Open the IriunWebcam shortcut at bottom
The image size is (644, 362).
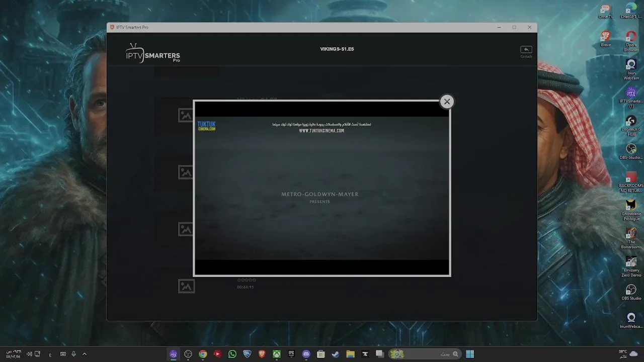[x=631, y=321]
